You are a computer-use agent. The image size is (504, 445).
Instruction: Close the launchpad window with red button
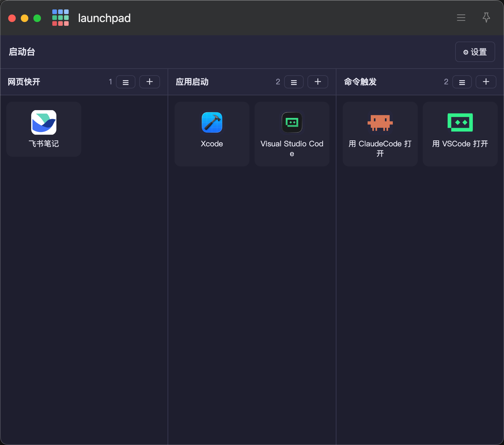tap(12, 18)
